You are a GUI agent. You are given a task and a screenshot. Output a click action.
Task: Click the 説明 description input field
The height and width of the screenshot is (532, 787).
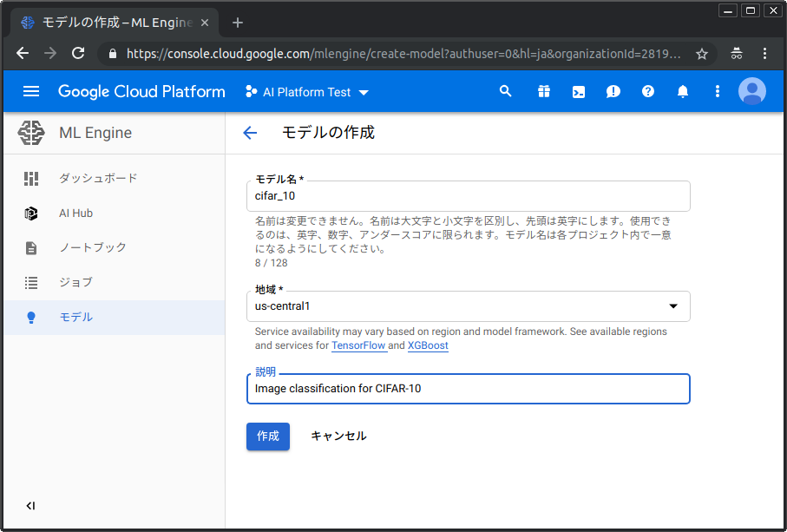tap(469, 389)
